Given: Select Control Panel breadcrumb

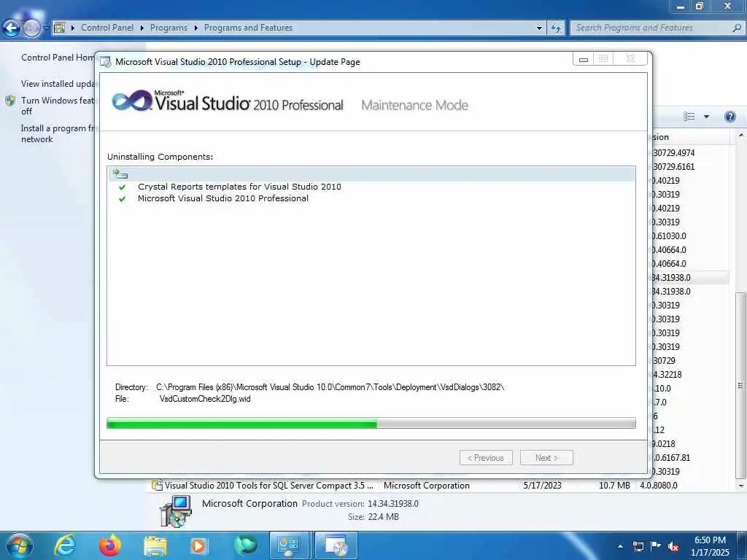Looking at the screenshot, I should (x=107, y=28).
